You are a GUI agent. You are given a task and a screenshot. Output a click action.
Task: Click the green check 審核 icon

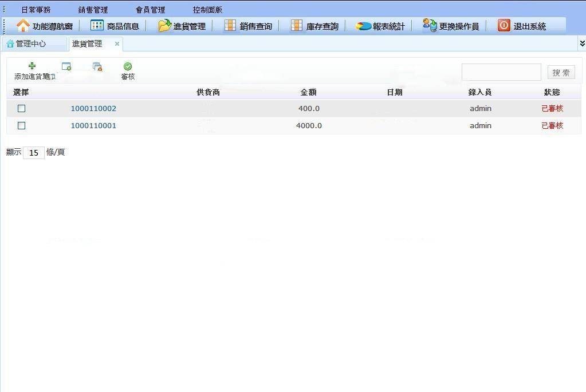[x=128, y=66]
